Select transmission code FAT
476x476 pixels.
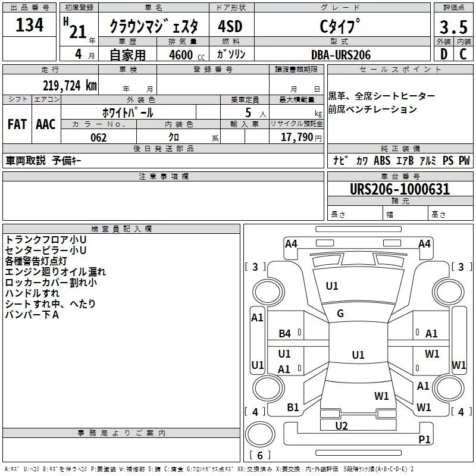click(17, 124)
